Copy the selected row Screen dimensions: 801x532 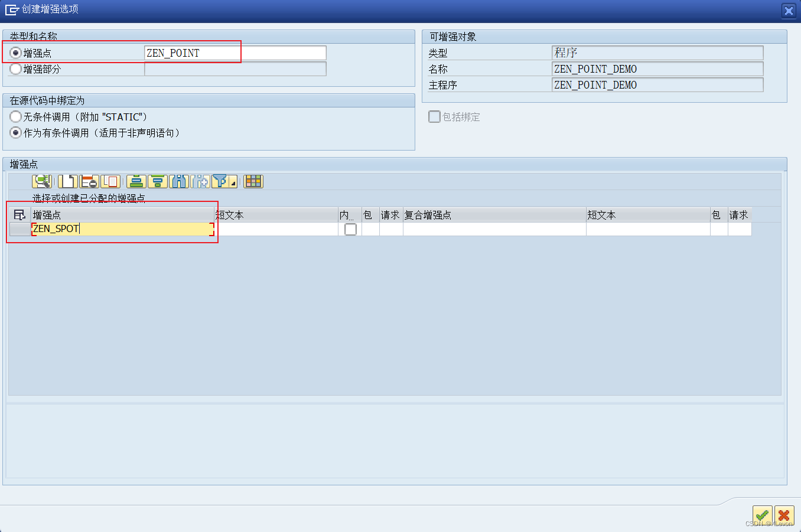110,181
